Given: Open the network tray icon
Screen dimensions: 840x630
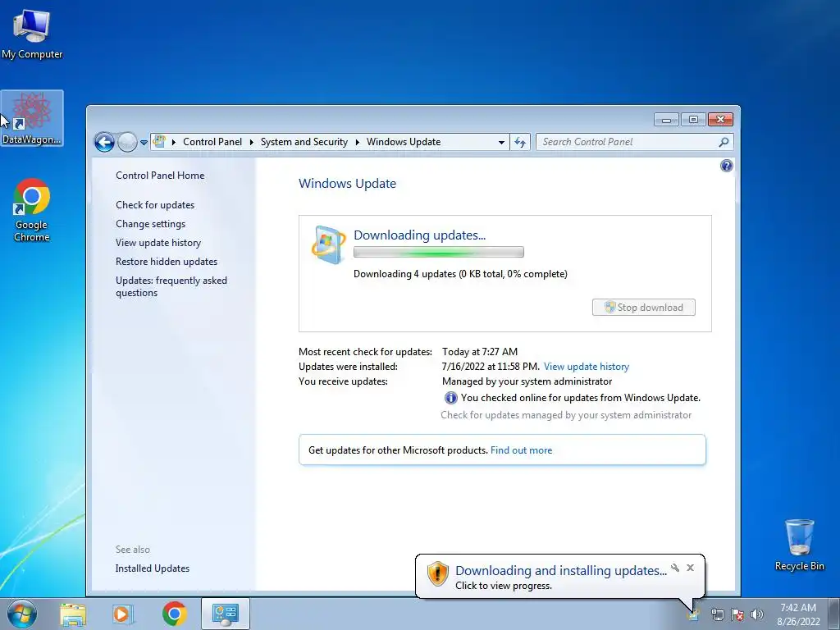Looking at the screenshot, I should [717, 614].
